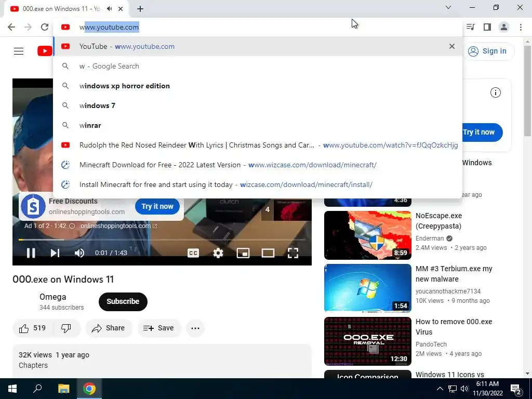Open a new browser tab
The image size is (532, 399).
click(x=140, y=9)
